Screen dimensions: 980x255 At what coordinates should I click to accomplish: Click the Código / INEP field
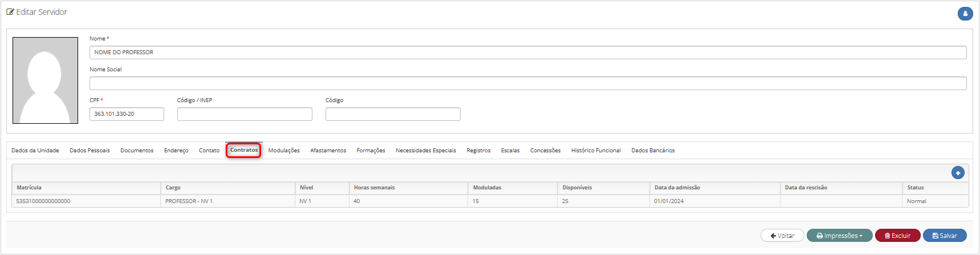[x=245, y=114]
